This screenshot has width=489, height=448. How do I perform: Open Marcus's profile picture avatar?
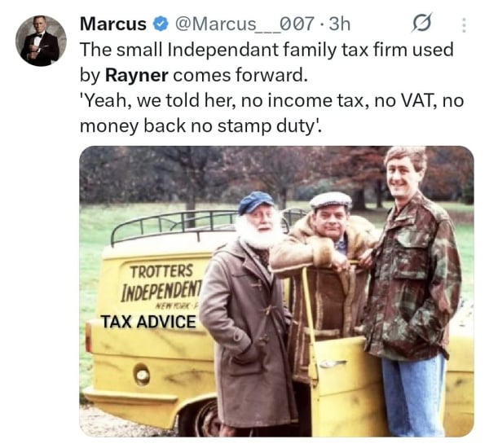coord(42,41)
